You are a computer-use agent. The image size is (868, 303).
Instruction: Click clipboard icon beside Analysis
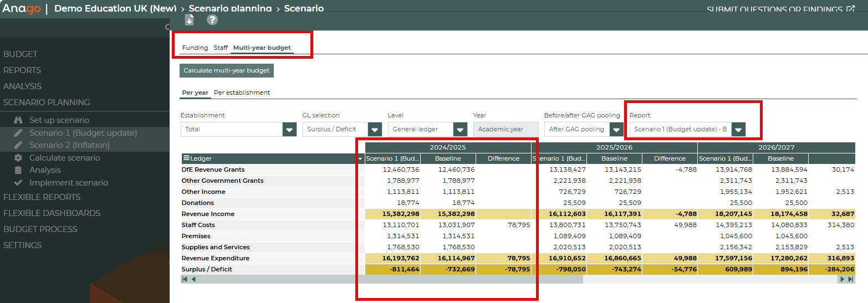(18, 170)
